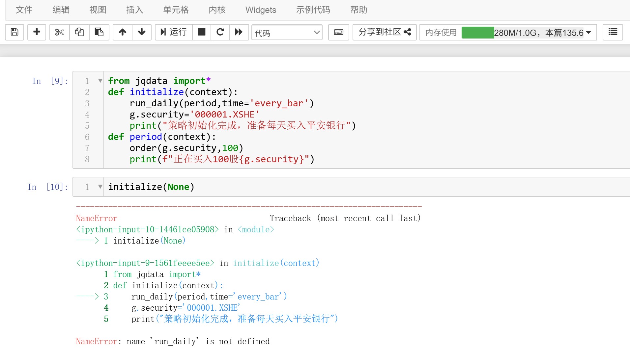Viewport: 630px width, 364px height.
Task: Cut selected cell using the scissors icon
Action: (59, 32)
